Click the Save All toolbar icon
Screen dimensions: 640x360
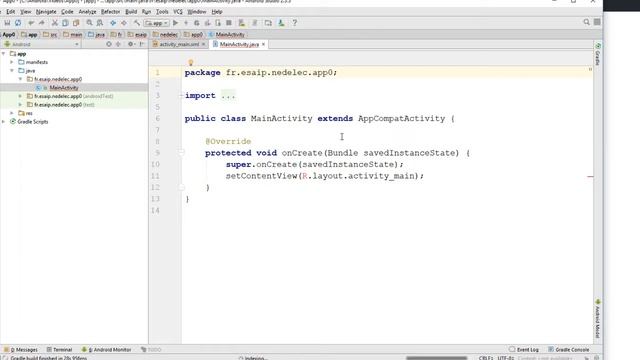7,23
